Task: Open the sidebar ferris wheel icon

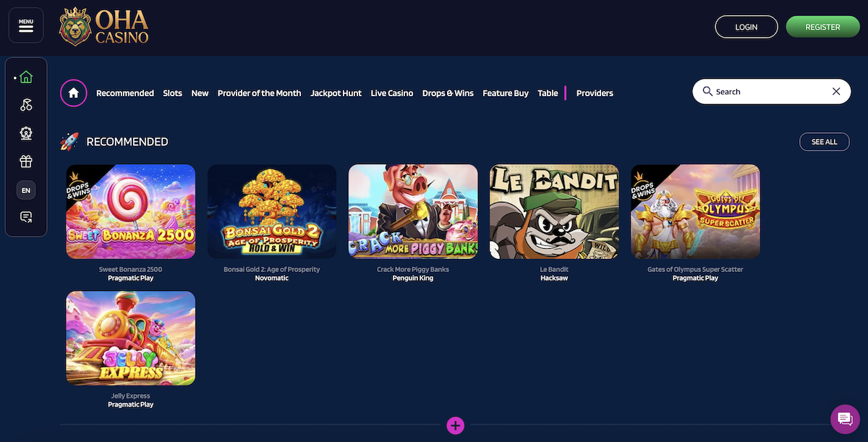Action: pos(26,134)
